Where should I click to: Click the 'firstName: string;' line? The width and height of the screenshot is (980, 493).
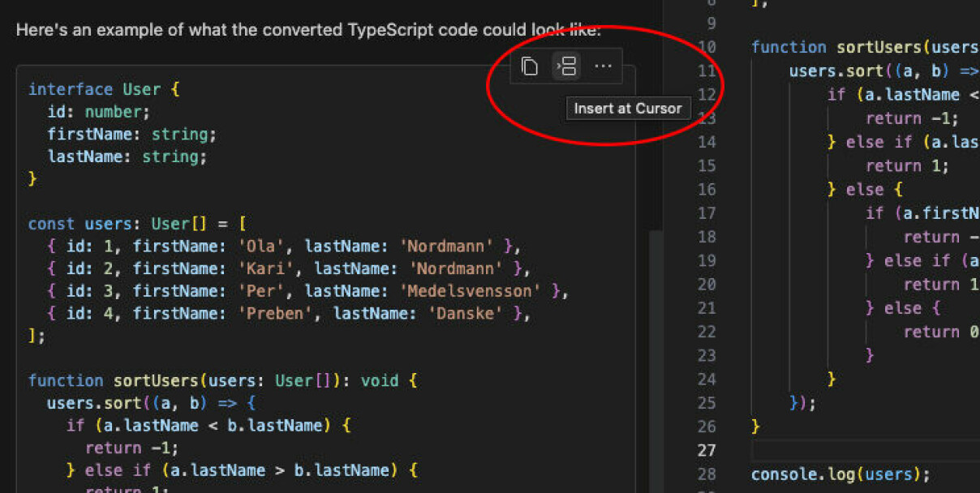tap(131, 135)
